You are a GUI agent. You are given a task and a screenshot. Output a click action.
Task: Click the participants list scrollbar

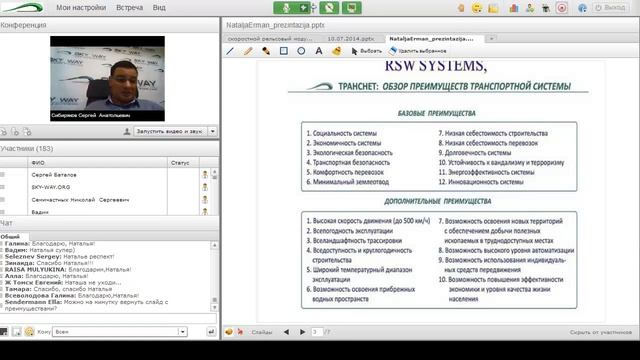(215, 192)
